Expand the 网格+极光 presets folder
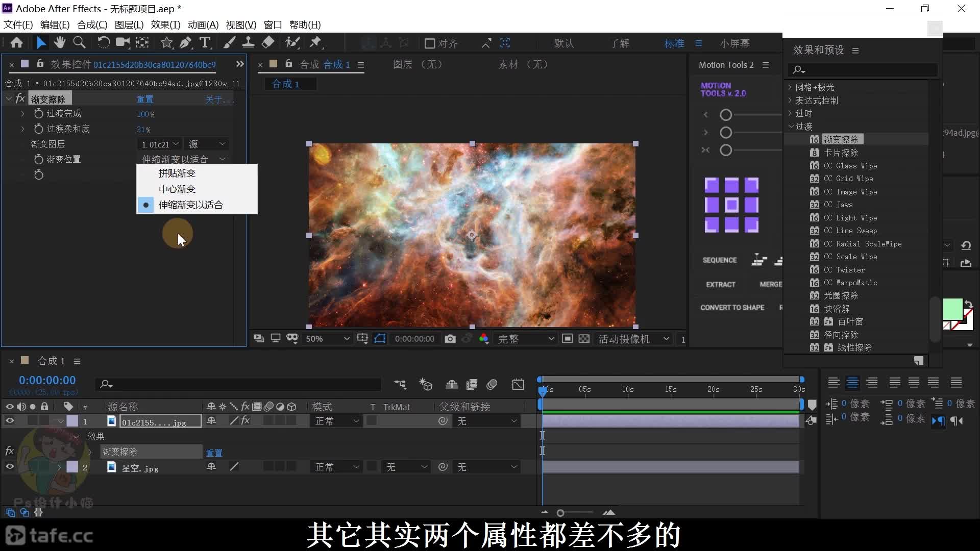This screenshot has width=980, height=551. 790,87
